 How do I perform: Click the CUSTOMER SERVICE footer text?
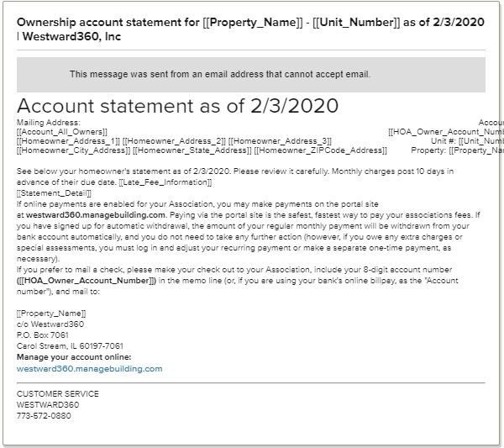click(58, 394)
